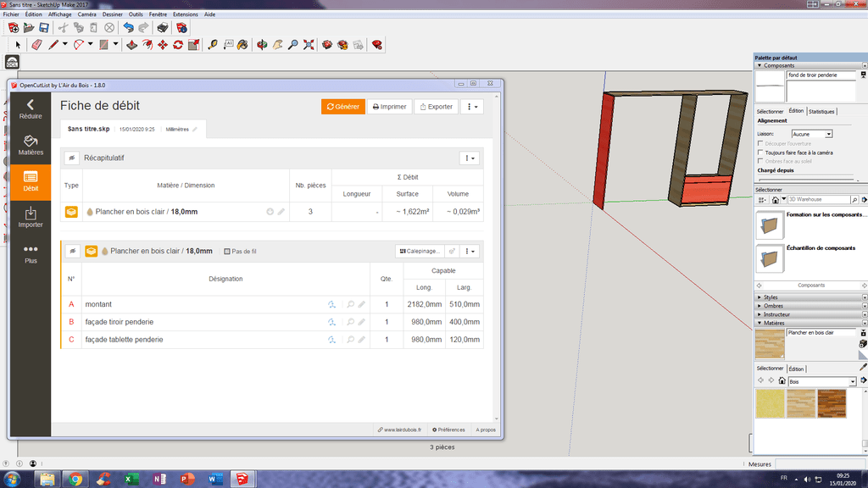Click the 3D Warehouse search field
Viewport: 868px width, 488px height.
pyautogui.click(x=819, y=199)
